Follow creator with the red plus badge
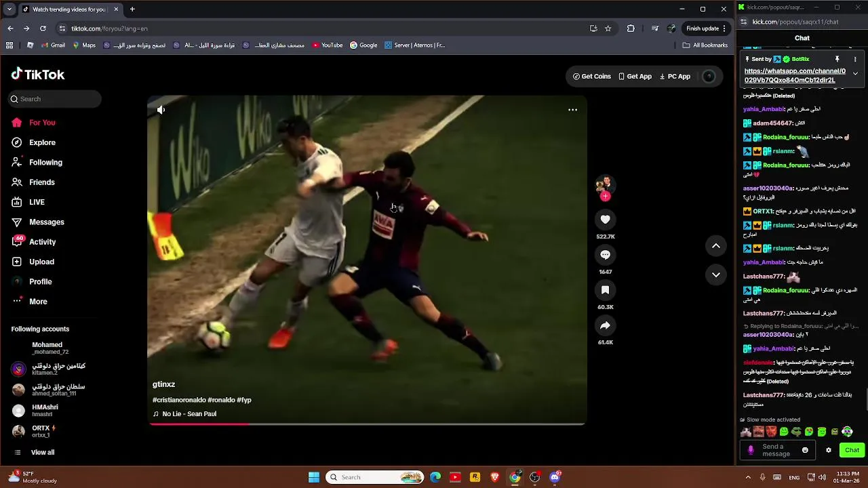 tap(606, 197)
